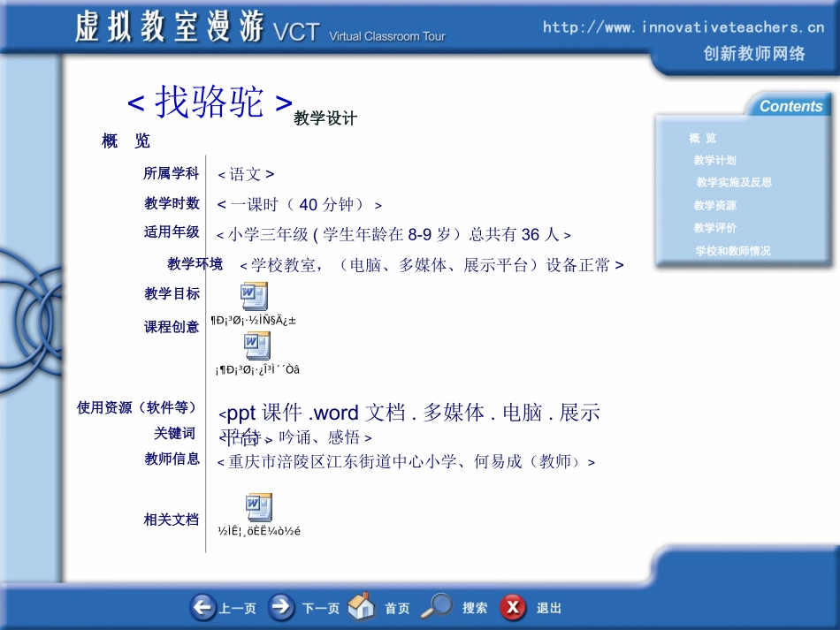This screenshot has height=630, width=840.
Task: Click the VCT logo text
Action: [296, 32]
